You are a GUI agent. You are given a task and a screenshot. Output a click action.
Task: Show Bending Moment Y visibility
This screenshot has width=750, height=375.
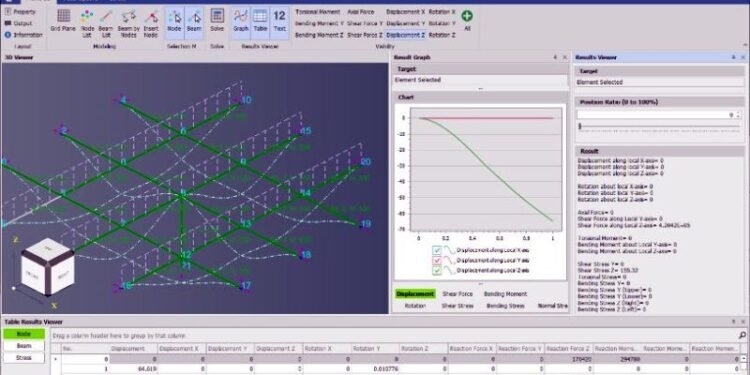(x=319, y=23)
